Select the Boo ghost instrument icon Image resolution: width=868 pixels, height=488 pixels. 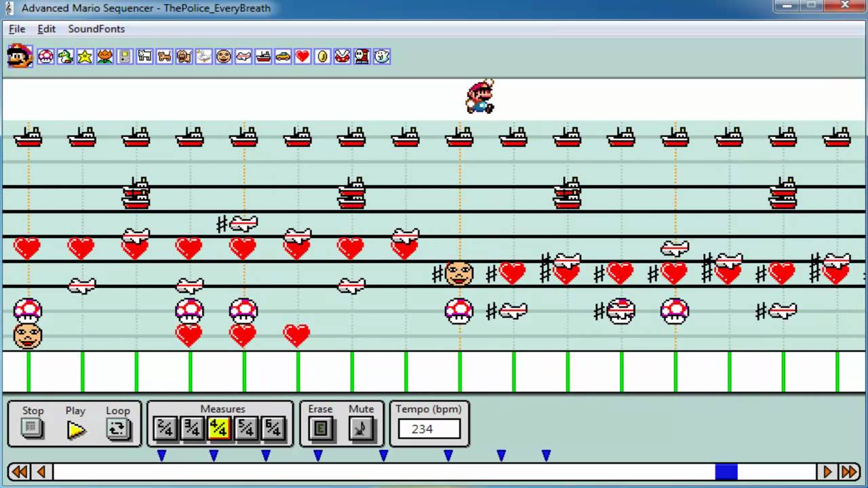382,56
